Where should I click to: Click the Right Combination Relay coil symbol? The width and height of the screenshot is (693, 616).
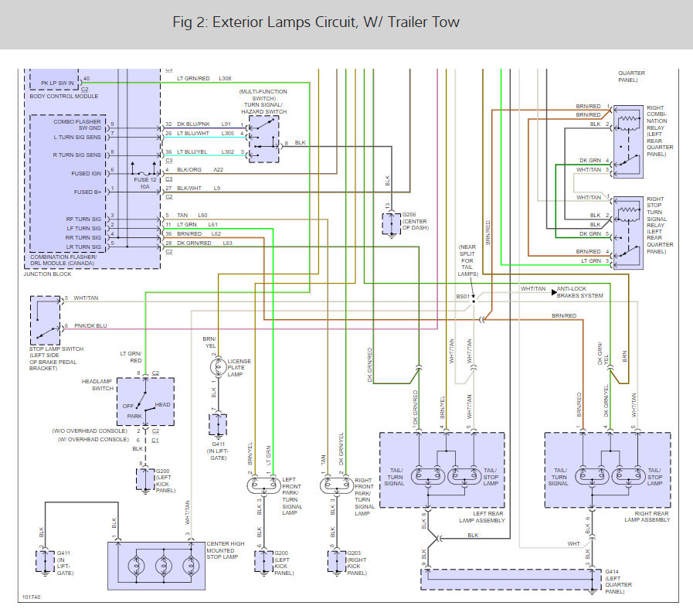[x=628, y=119]
